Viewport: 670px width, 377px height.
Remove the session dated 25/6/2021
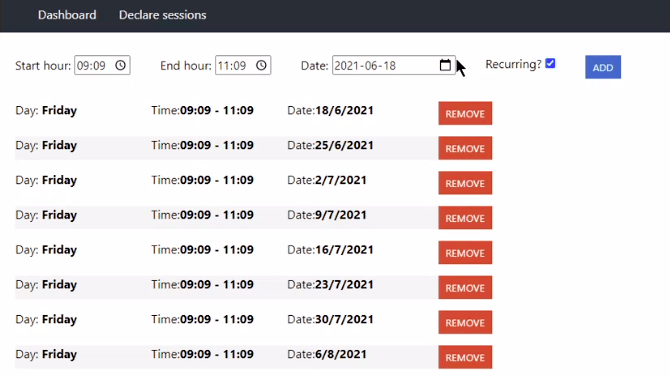pyautogui.click(x=465, y=148)
